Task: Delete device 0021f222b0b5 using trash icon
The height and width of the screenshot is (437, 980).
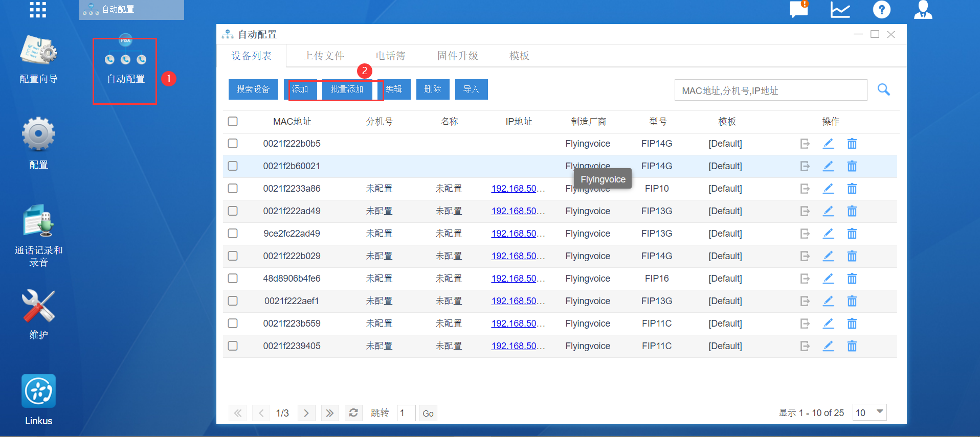Action: (852, 144)
